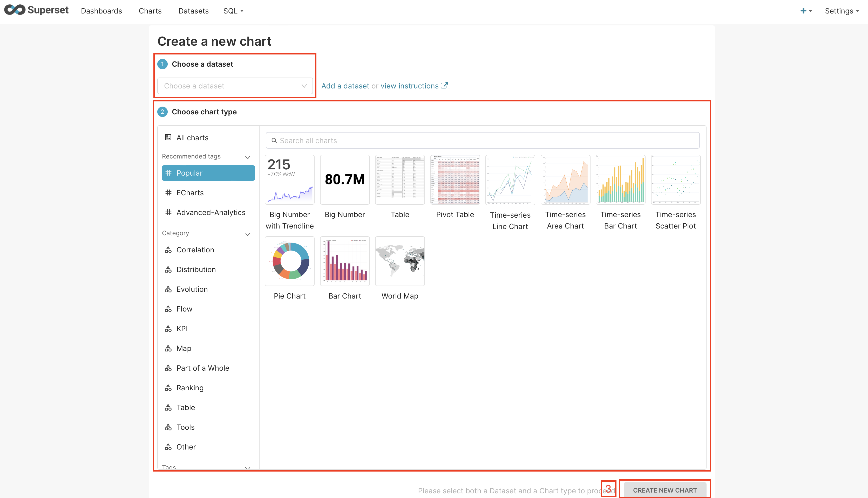Screen dimensions: 868x498
Task: Click the hash icon beside ECharts
Action: point(168,192)
